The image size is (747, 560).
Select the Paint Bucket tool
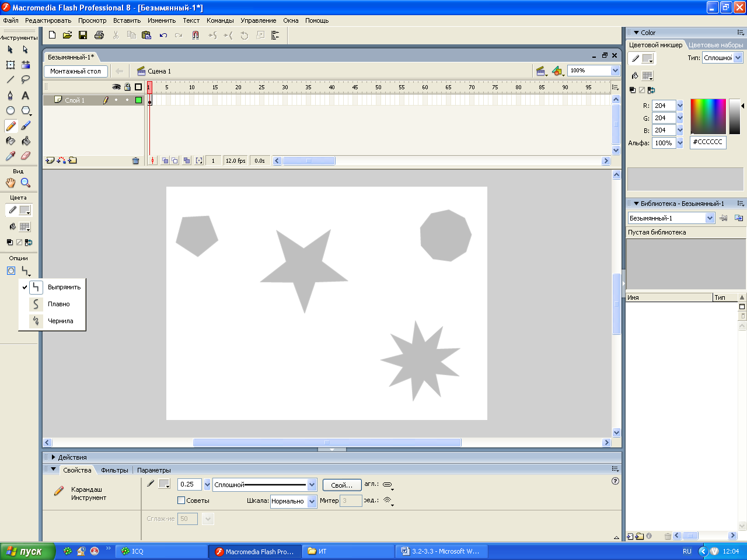click(26, 141)
